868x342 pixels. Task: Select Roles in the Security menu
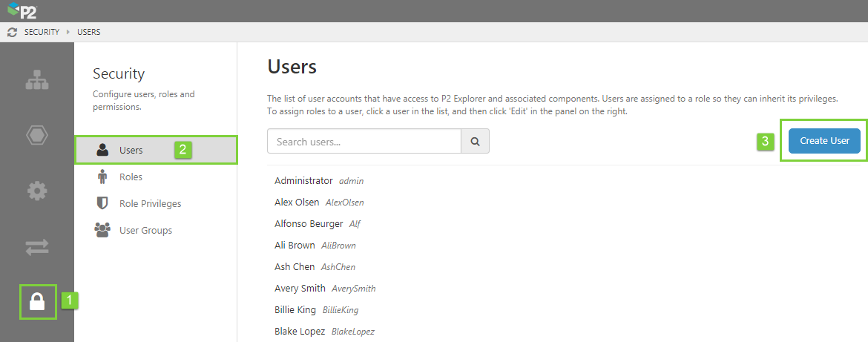point(131,177)
